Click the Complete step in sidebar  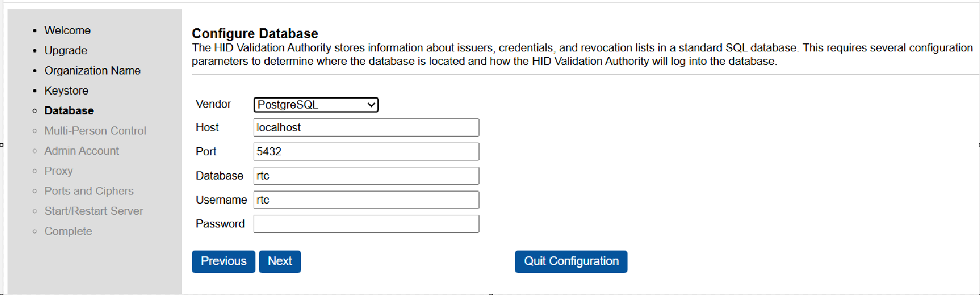click(68, 231)
